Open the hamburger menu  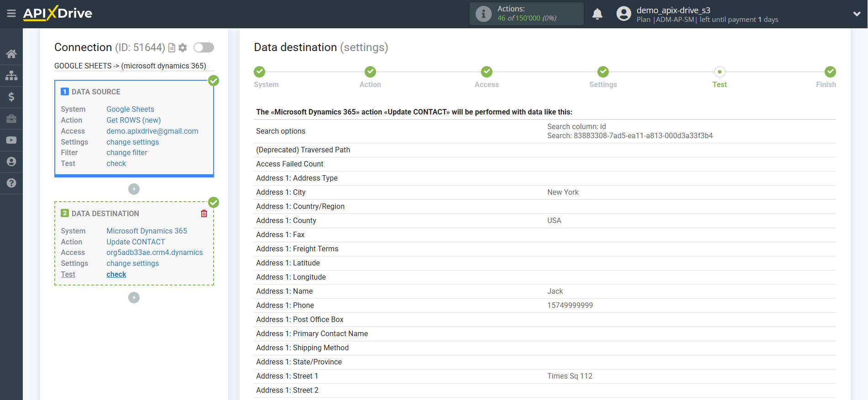(x=11, y=14)
